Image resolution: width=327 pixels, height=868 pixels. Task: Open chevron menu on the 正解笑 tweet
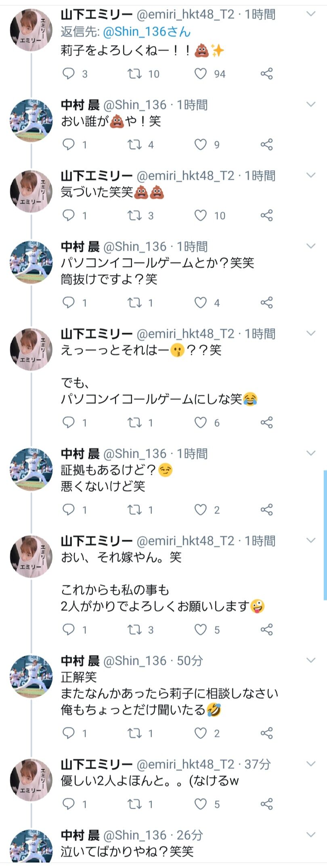click(x=310, y=660)
